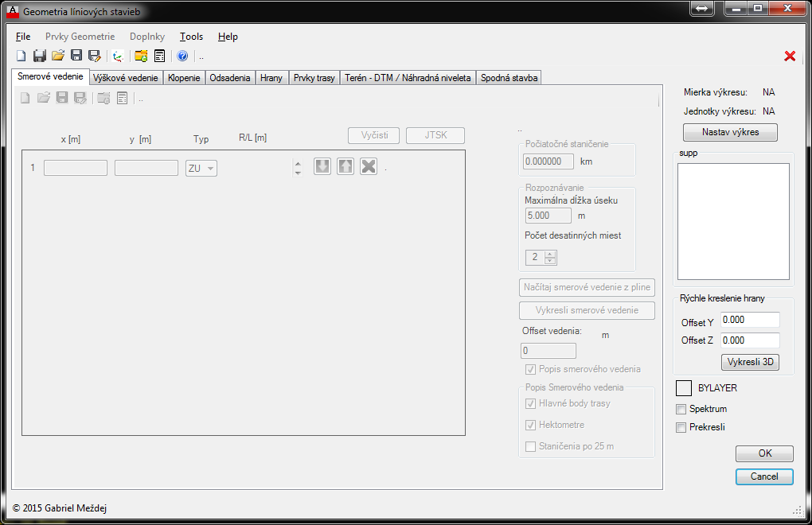
Task: Click the blue Help question mark icon
Action: (x=182, y=56)
